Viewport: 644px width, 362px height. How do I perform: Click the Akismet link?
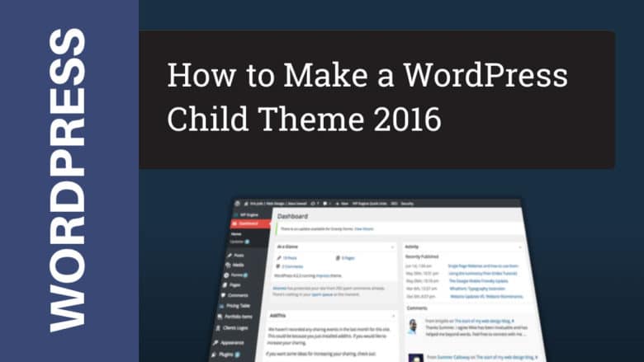coord(279,289)
